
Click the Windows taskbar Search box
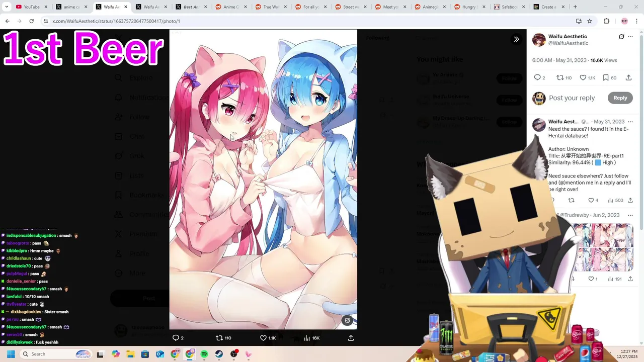[x=56, y=354]
